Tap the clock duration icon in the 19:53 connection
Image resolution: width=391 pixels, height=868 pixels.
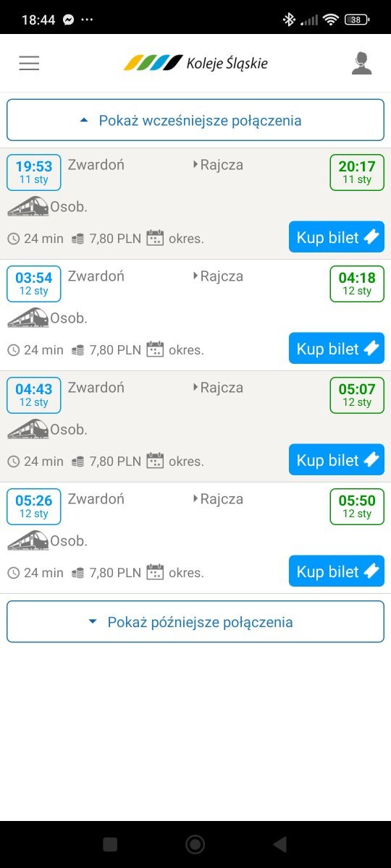click(x=13, y=238)
